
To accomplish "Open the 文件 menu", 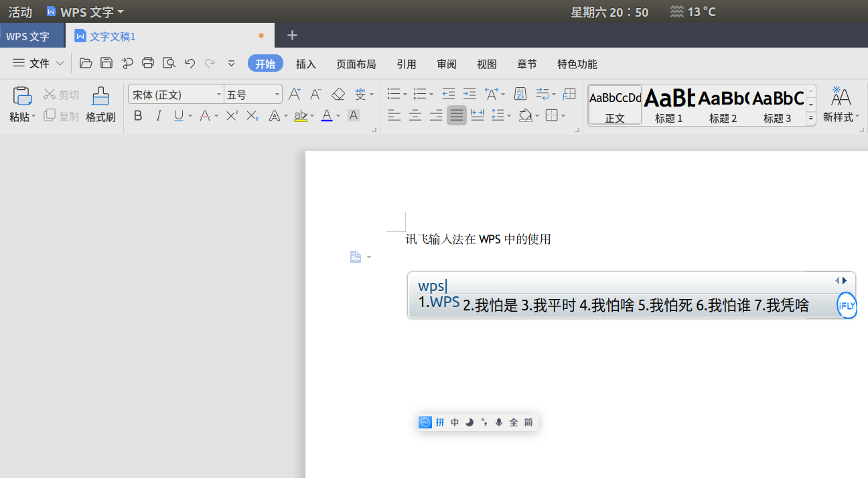I will (39, 64).
